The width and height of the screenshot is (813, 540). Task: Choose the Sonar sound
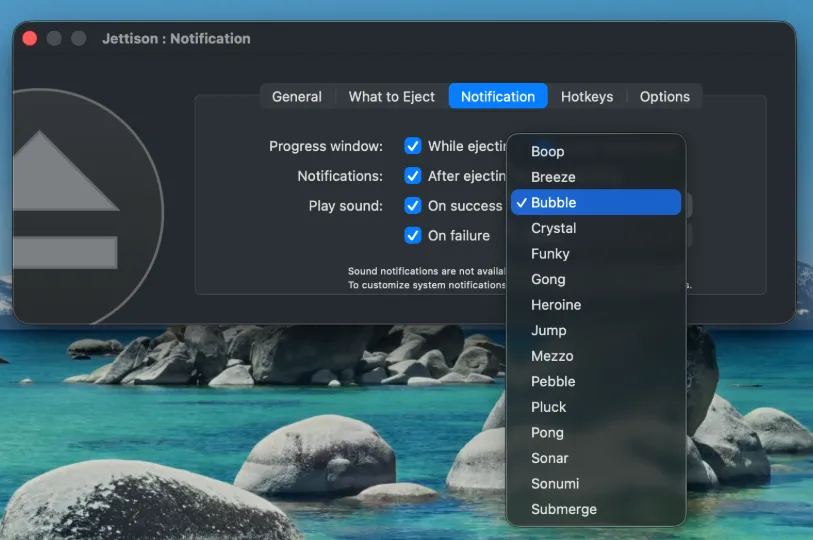596,458
